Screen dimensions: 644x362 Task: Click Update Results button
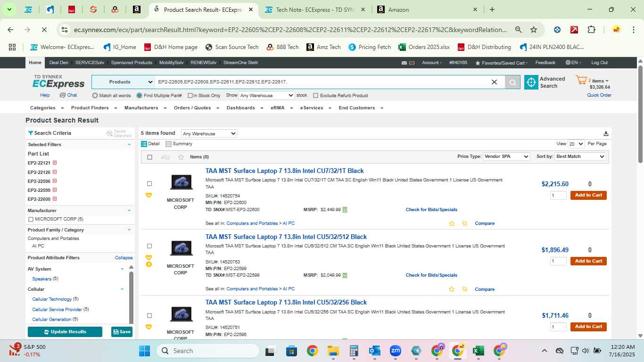[x=65, y=332]
